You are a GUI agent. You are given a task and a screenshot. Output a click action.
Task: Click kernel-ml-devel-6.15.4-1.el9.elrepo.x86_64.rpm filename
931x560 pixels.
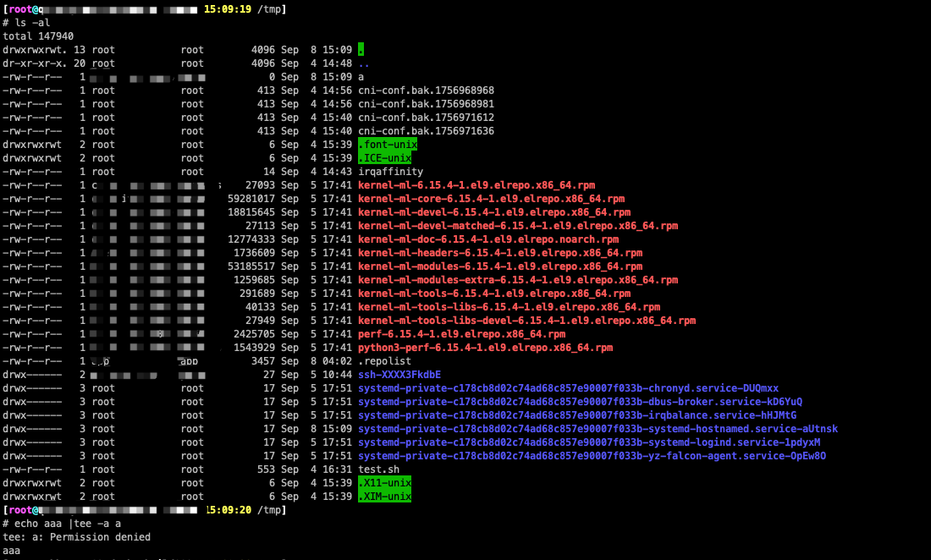click(494, 212)
